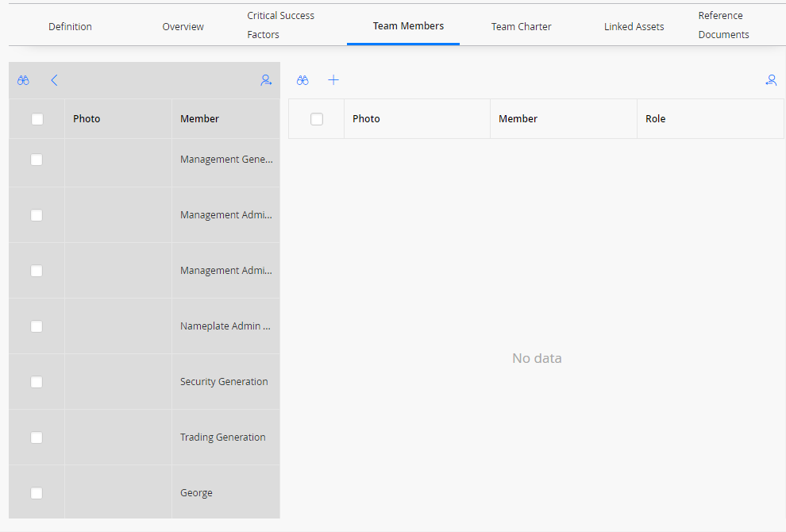Check the Nameplate Admin row checkbox

pyautogui.click(x=37, y=326)
